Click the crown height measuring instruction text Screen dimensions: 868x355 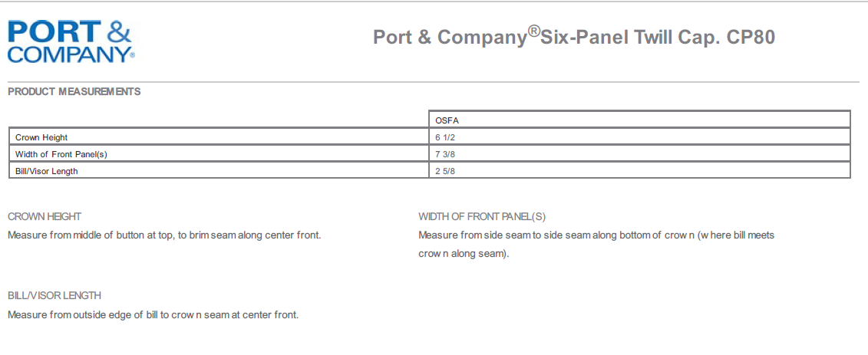point(164,235)
